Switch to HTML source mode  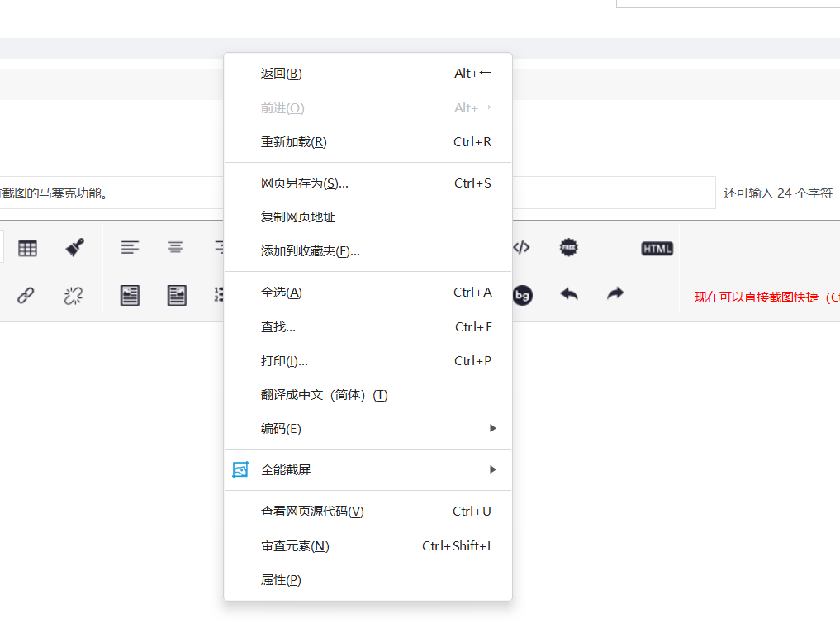click(x=657, y=249)
